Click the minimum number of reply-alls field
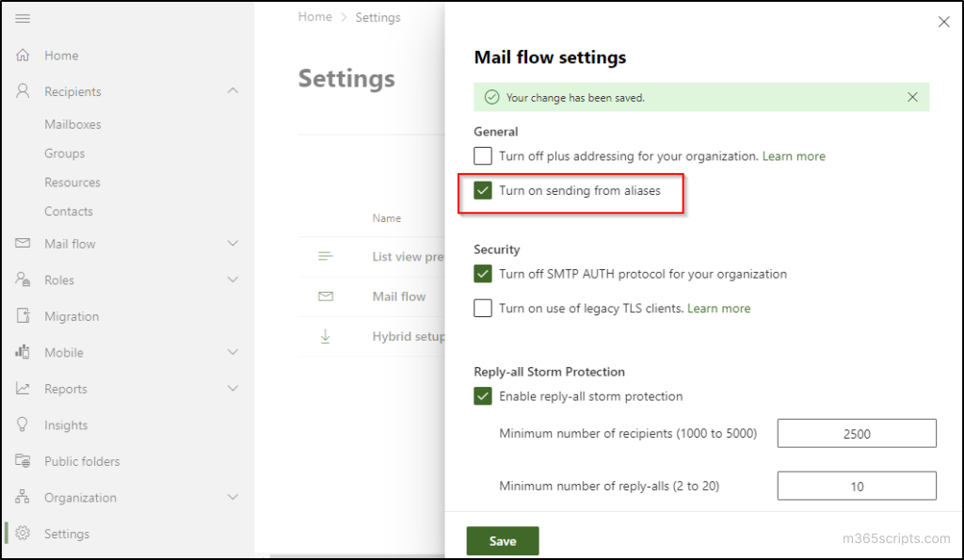The image size is (964, 560). 857,487
